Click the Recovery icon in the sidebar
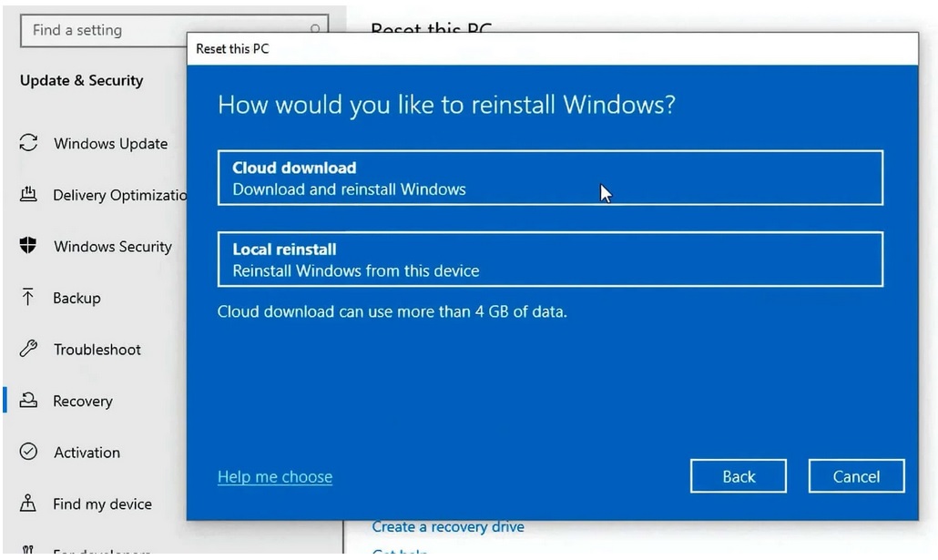This screenshot has width=938, height=560. (28, 400)
